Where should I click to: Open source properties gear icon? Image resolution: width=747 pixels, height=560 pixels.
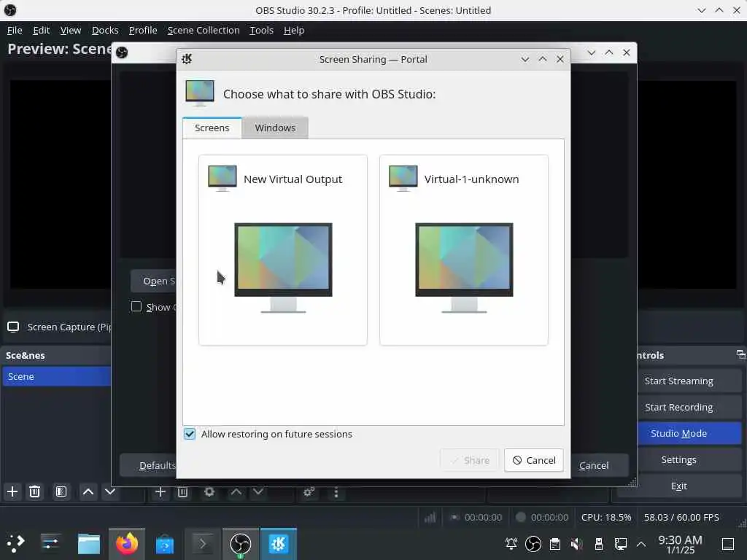[x=209, y=492]
